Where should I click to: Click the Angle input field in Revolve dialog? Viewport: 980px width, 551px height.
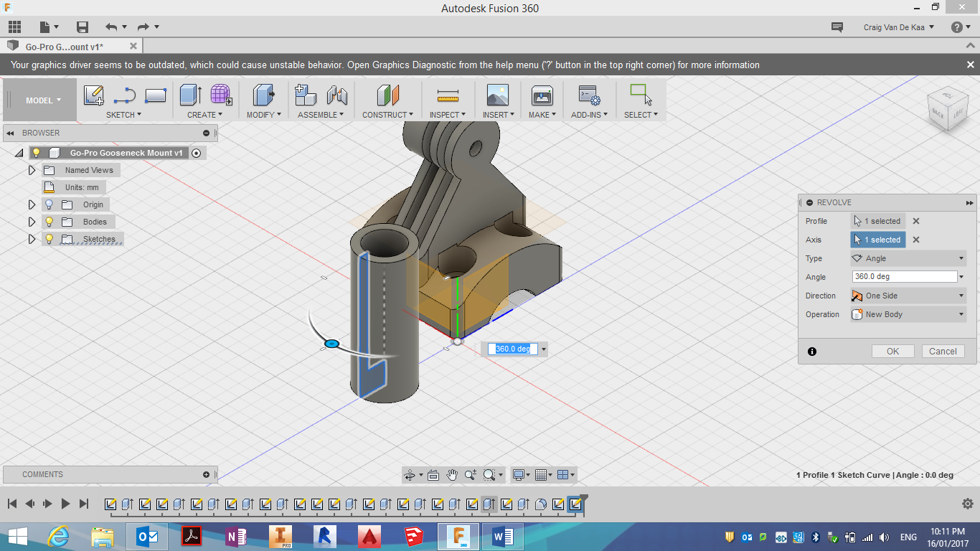click(904, 277)
